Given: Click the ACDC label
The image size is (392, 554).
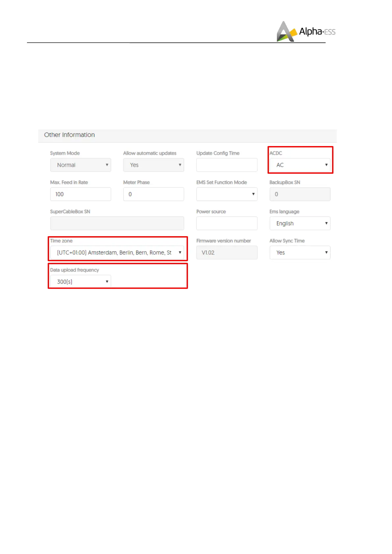Looking at the screenshot, I should 276,153.
